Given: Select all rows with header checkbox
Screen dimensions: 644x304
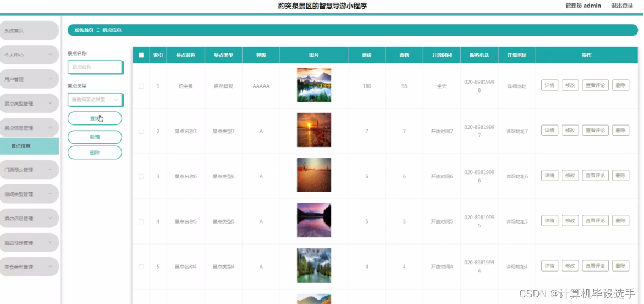Looking at the screenshot, I should (x=141, y=55).
